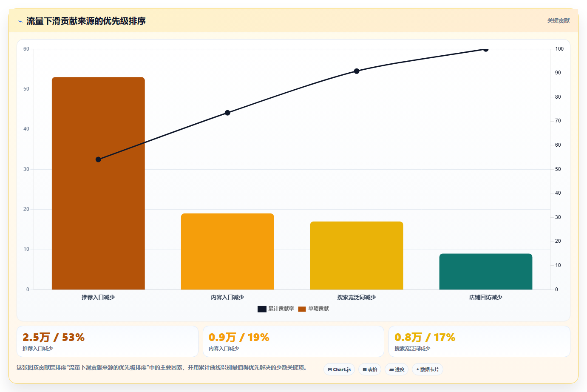Click the 表格 tag chip
This screenshot has height=392, width=587.
(x=370, y=369)
